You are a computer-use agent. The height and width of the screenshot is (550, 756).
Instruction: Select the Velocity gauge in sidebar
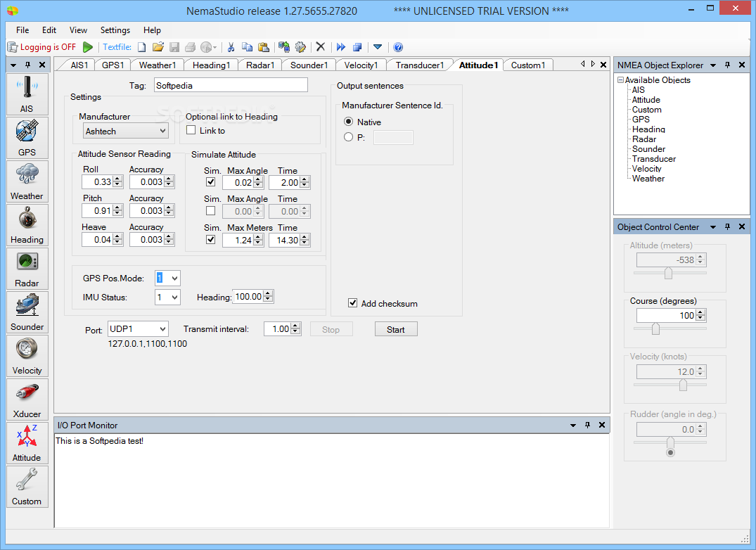click(27, 356)
